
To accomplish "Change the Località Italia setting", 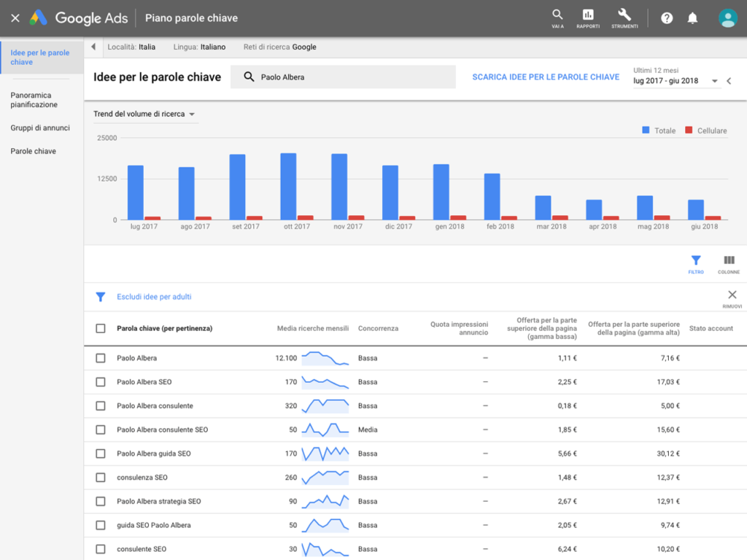I will click(131, 47).
